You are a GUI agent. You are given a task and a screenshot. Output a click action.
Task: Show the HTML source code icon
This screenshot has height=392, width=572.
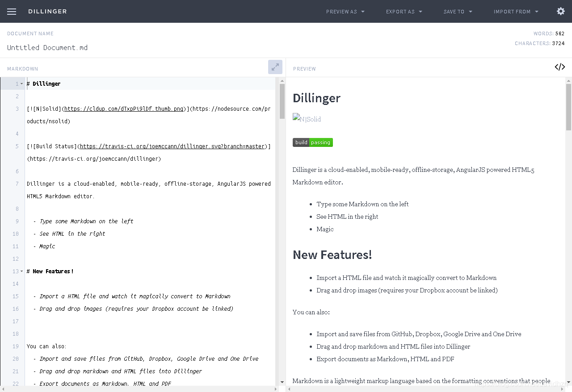click(x=560, y=67)
